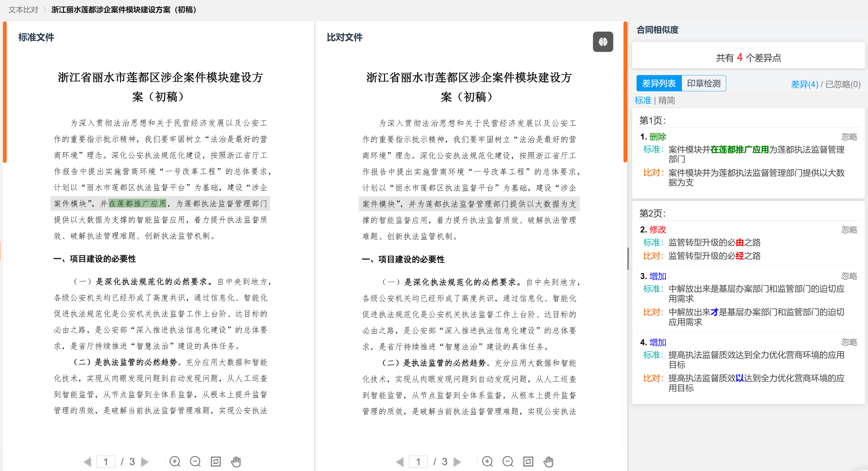868x471 pixels.
Task: Show the 已忽略(0) list
Action: coord(843,84)
